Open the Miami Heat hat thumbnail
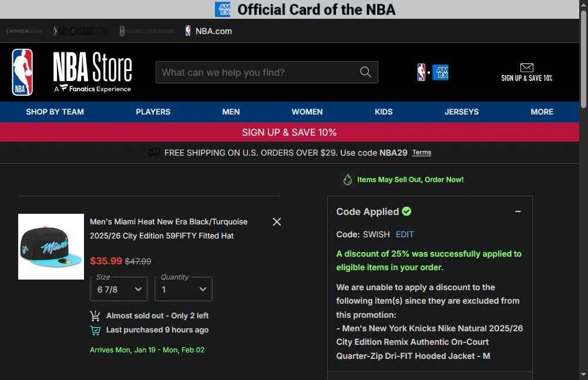 coord(51,247)
